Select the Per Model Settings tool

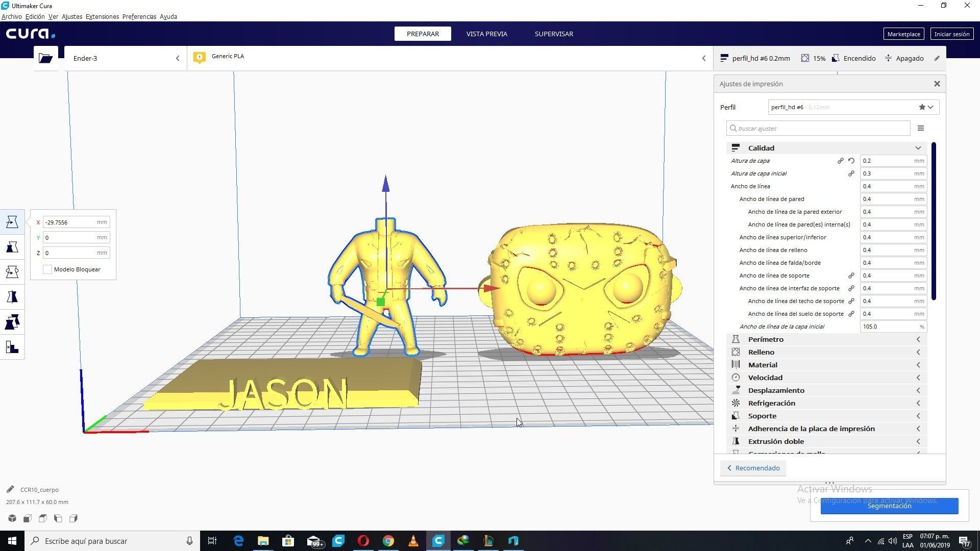[12, 322]
